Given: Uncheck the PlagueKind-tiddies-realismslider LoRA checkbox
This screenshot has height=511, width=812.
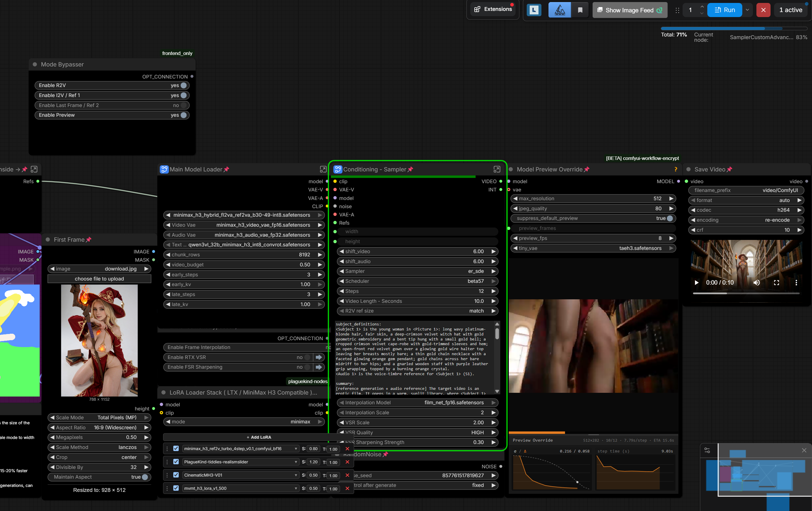Looking at the screenshot, I should click(x=176, y=462).
